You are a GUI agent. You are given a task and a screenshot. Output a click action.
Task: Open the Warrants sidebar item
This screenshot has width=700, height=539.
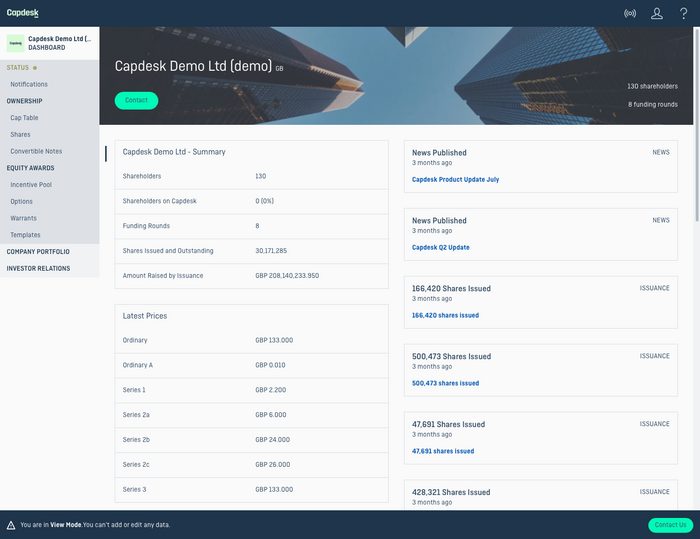[25, 218]
